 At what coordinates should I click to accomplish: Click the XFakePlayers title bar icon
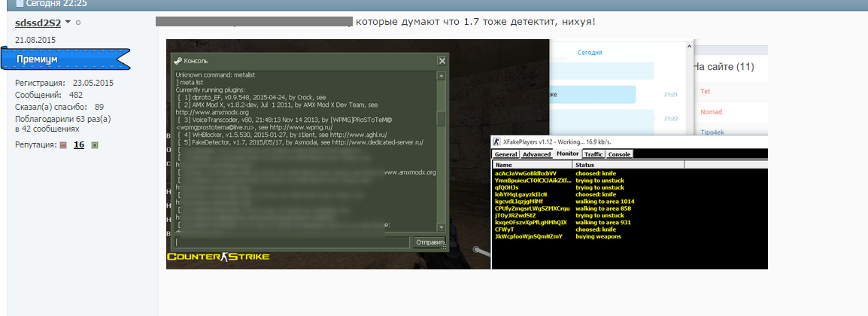498,141
